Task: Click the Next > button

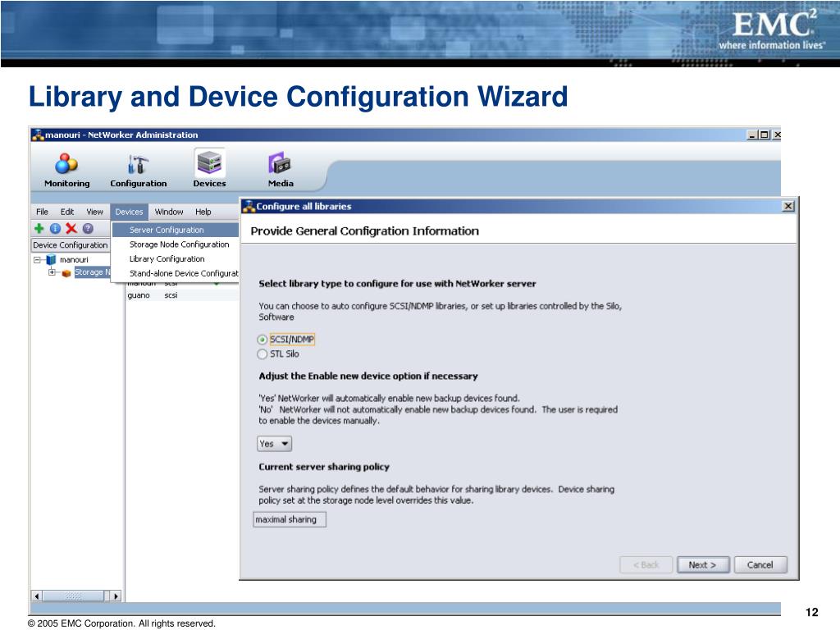Action: click(x=702, y=564)
